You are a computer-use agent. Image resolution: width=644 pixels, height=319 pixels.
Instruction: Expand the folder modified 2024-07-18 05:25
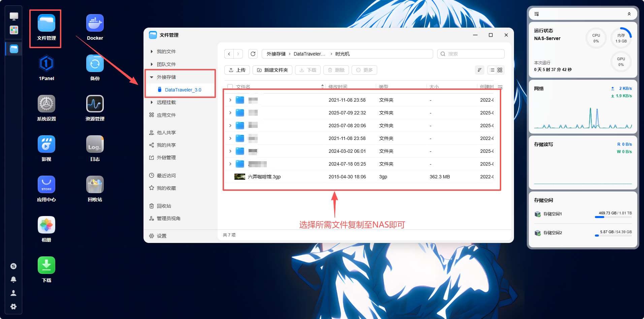(x=230, y=164)
